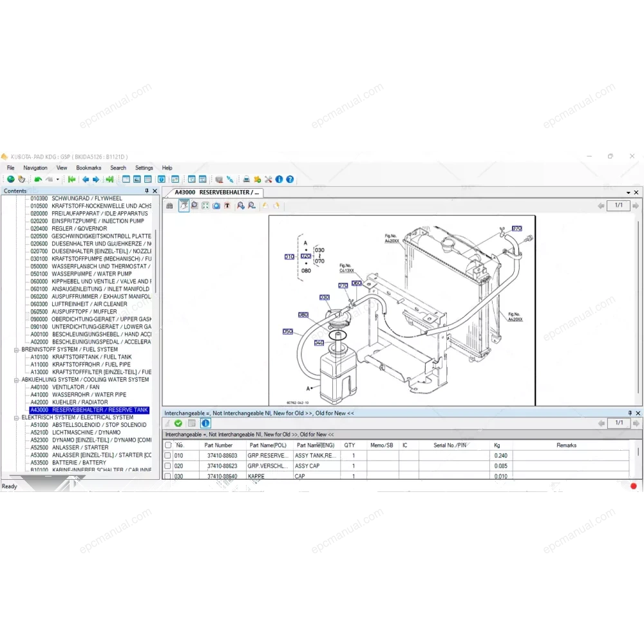Open help question mark icon
Image resolution: width=644 pixels, height=644 pixels.
(290, 179)
